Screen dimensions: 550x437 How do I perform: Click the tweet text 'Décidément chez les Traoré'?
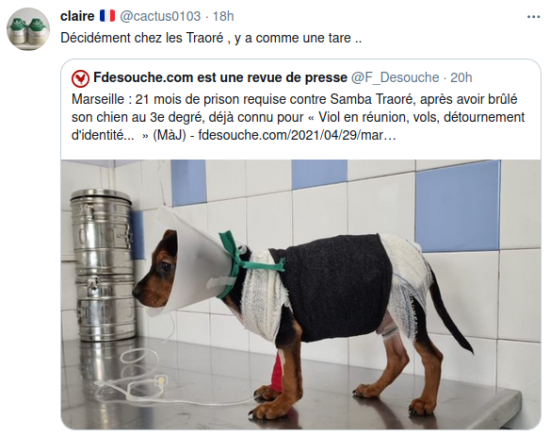pyautogui.click(x=142, y=38)
